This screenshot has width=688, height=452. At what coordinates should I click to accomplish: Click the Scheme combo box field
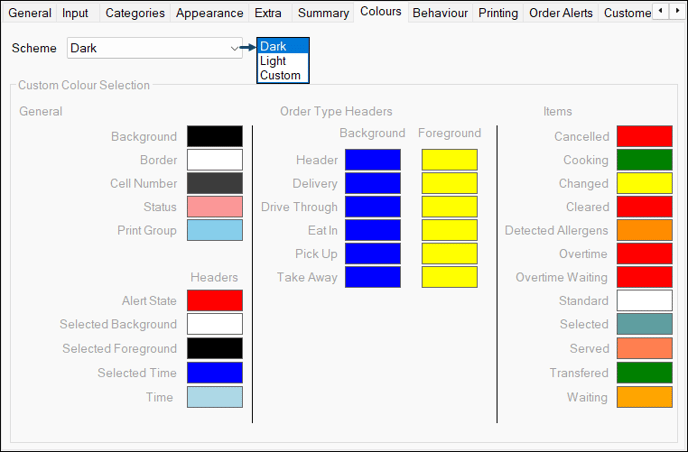[148, 48]
